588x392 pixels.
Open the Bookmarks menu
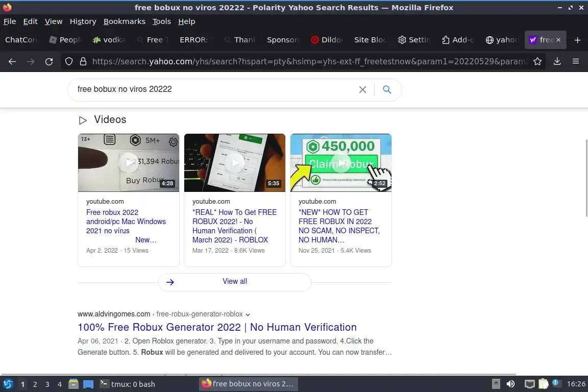pos(125,21)
